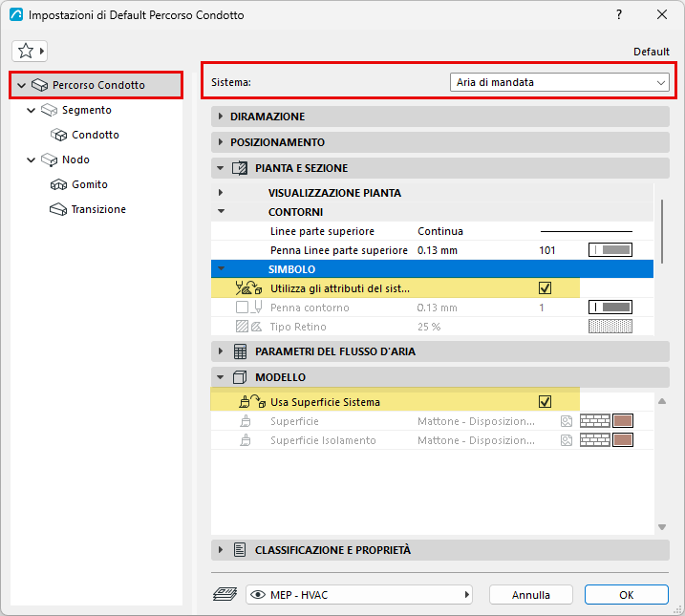Viewport: 685px width, 616px height.
Task: Select Percorso Condotto in the tree
Action: click(98, 85)
